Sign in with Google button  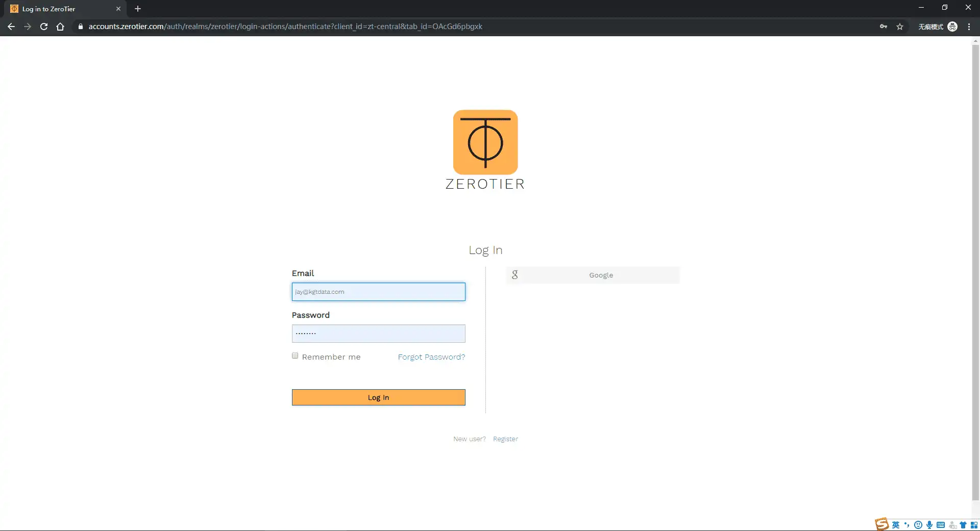(x=593, y=275)
